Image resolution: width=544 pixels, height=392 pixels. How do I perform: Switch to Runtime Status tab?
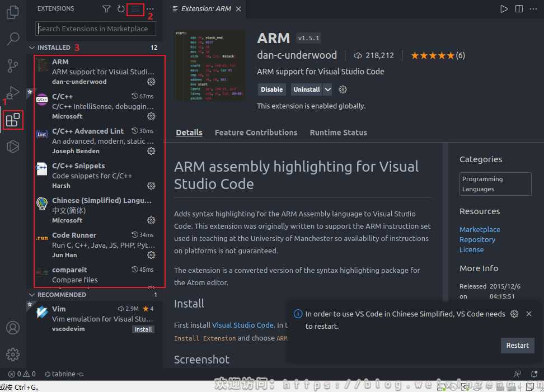338,133
